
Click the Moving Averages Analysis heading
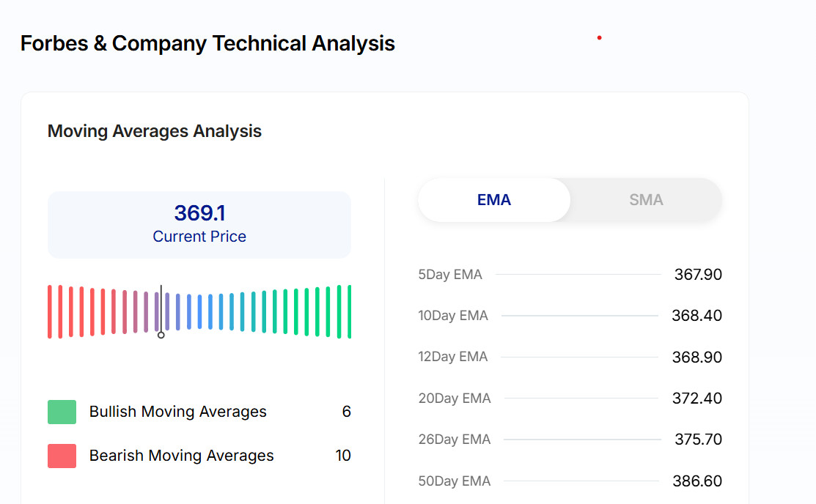coord(155,131)
